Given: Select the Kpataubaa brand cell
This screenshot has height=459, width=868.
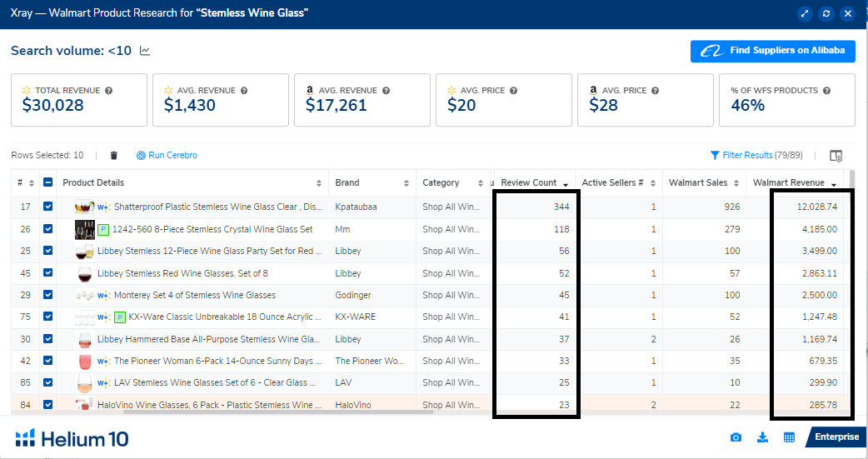Looking at the screenshot, I should [356, 207].
